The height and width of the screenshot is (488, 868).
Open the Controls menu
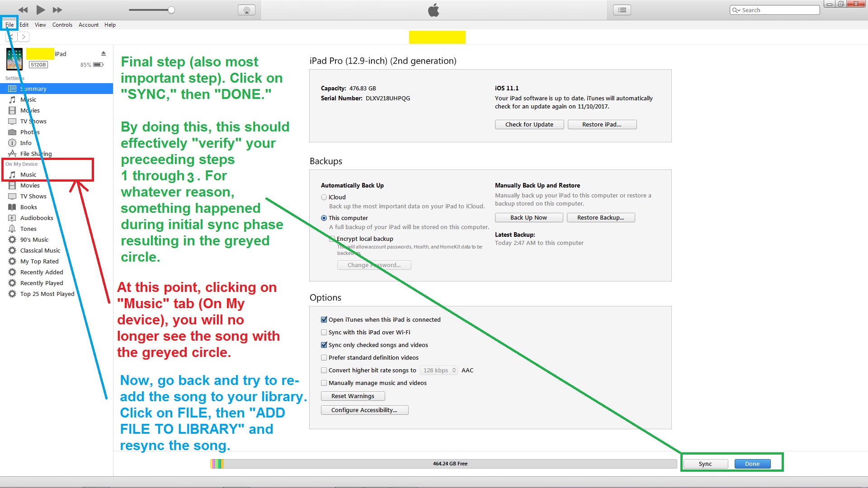[x=62, y=25]
